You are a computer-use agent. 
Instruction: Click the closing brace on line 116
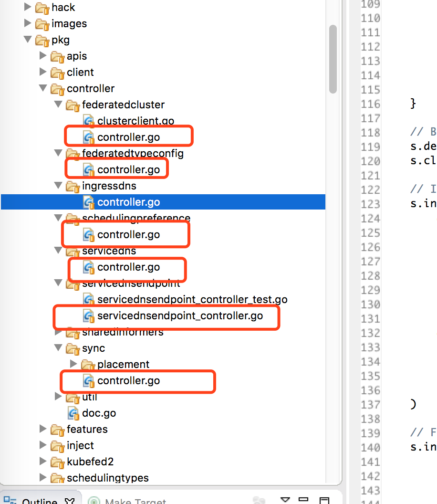413,104
